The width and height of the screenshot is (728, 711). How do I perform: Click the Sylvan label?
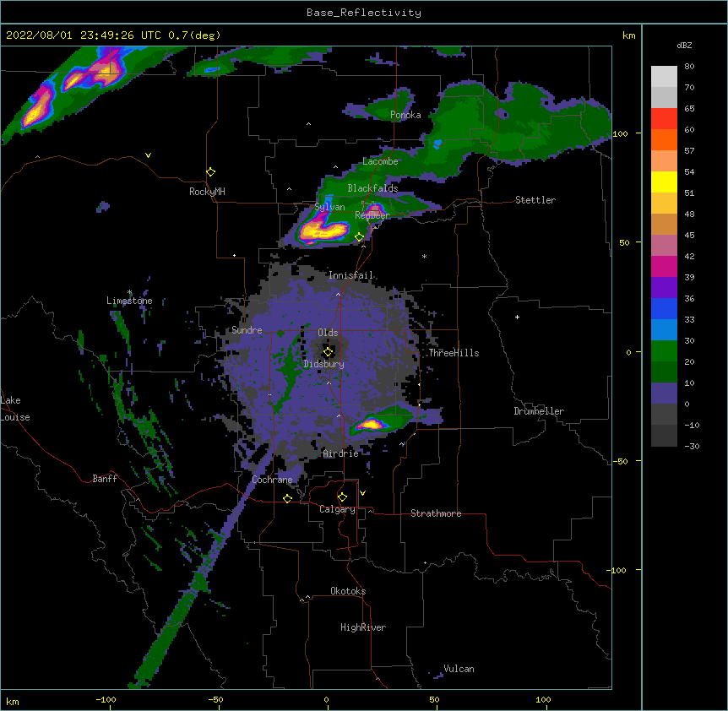(329, 207)
